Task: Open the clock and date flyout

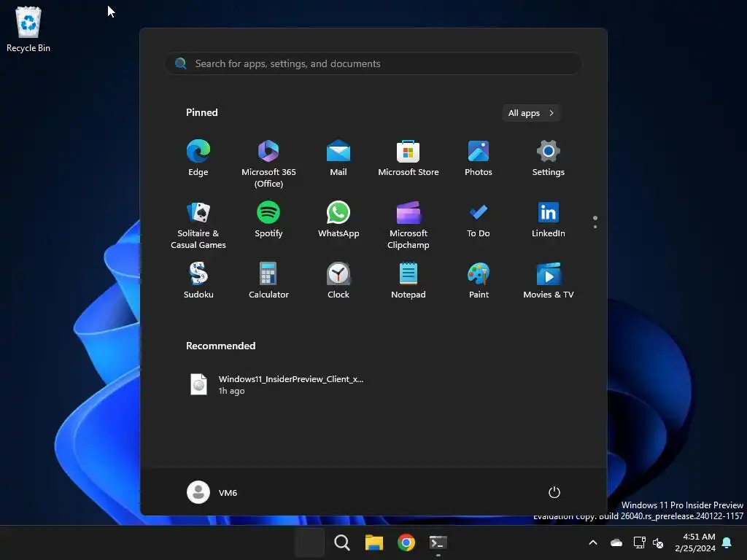Action: pos(695,542)
